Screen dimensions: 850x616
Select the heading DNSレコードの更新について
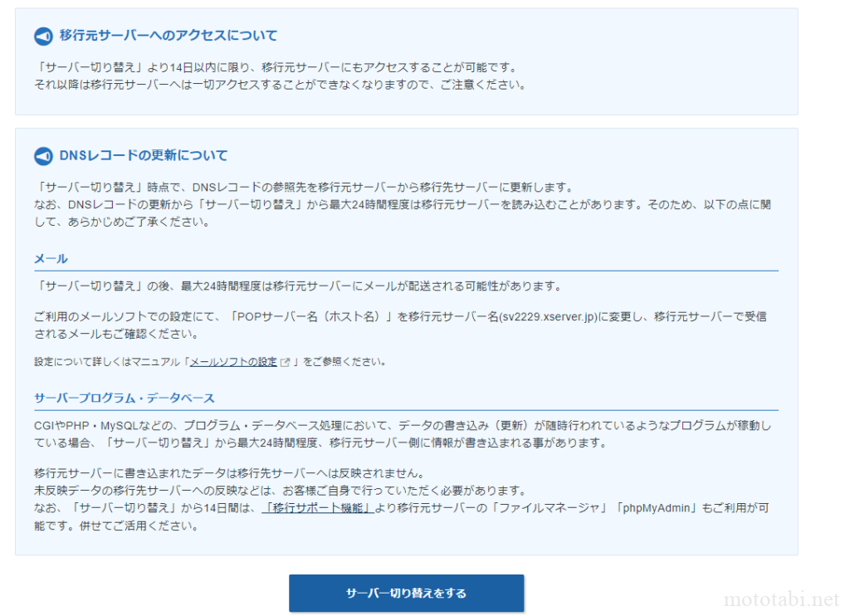click(143, 155)
